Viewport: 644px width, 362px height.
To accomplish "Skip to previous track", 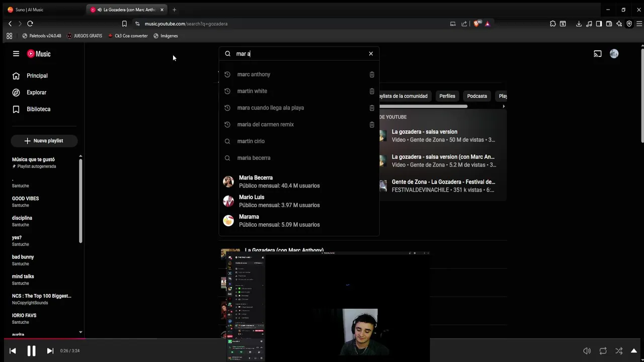I will coord(13,351).
